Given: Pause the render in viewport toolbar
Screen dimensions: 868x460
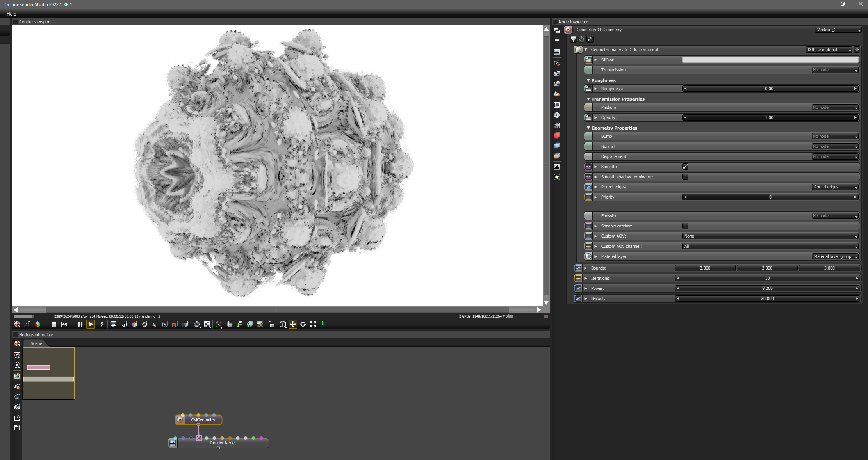Looking at the screenshot, I should click(x=80, y=324).
